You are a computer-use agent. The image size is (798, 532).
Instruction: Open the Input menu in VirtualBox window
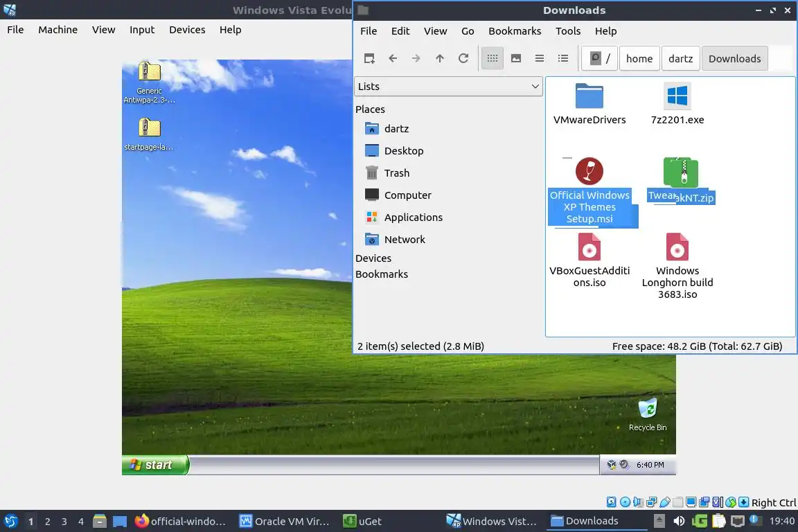click(x=142, y=30)
